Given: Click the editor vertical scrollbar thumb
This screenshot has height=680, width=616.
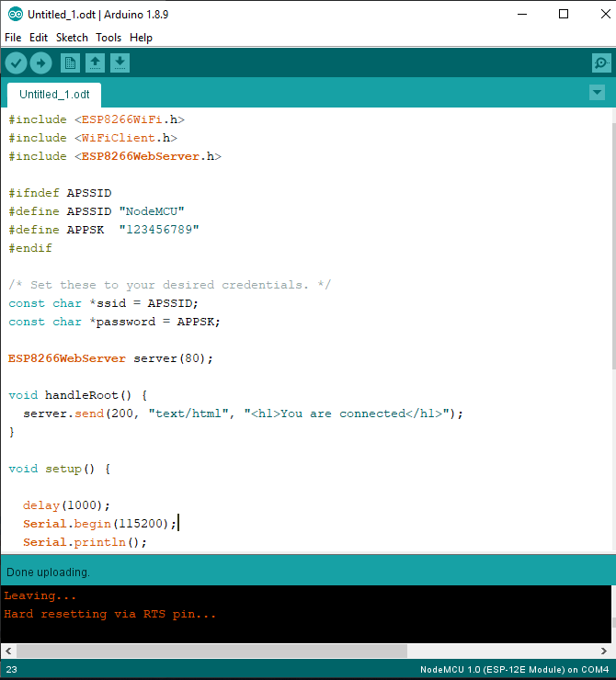Looking at the screenshot, I should pyautogui.click(x=613, y=246).
